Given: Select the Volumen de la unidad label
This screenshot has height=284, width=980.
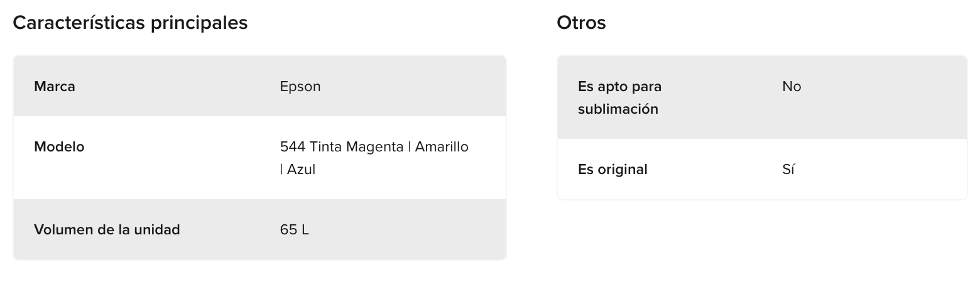Looking at the screenshot, I should coord(107,229).
